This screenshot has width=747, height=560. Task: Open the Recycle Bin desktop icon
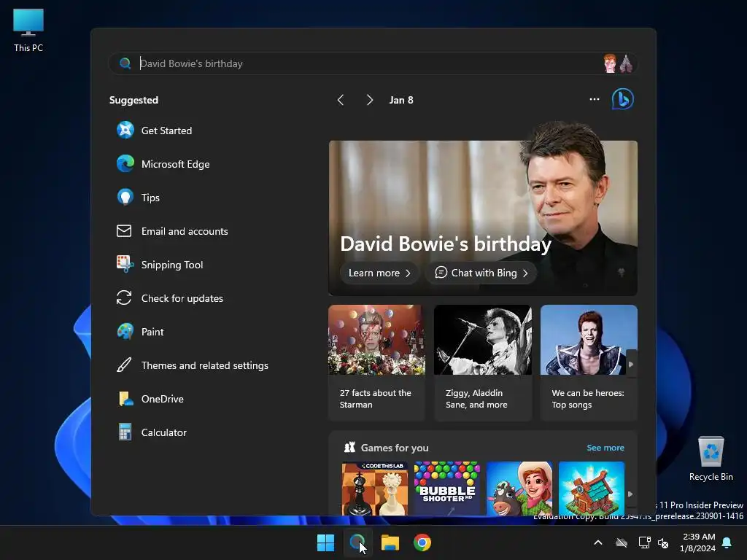pos(711,459)
